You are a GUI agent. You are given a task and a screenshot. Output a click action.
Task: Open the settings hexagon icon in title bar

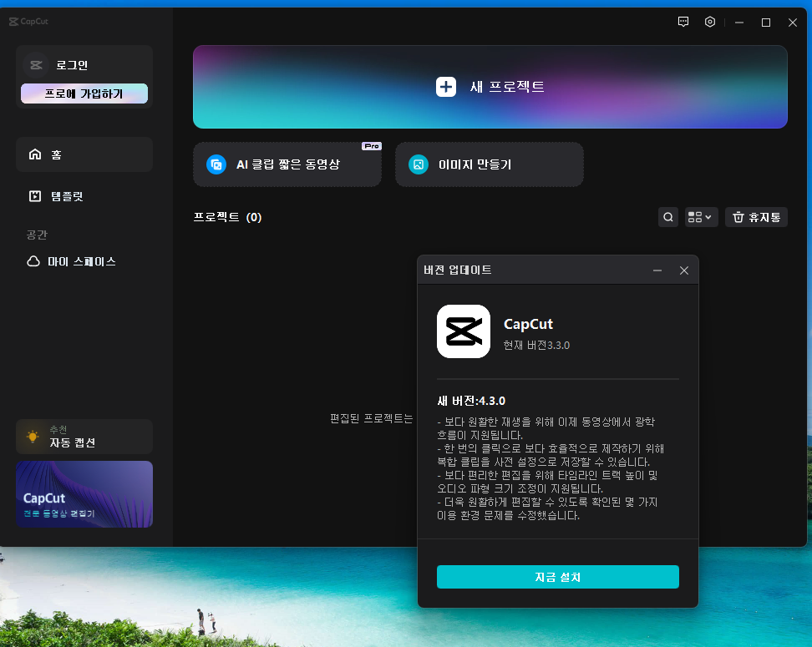click(x=710, y=22)
